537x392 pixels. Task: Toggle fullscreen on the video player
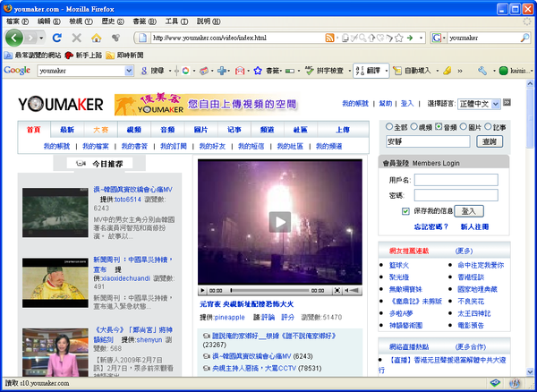[x=337, y=290]
